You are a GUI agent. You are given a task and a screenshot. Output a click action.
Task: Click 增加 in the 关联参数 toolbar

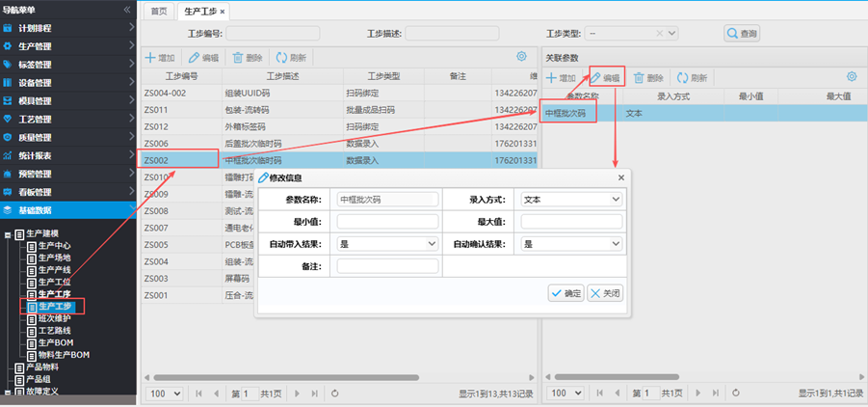tap(562, 77)
